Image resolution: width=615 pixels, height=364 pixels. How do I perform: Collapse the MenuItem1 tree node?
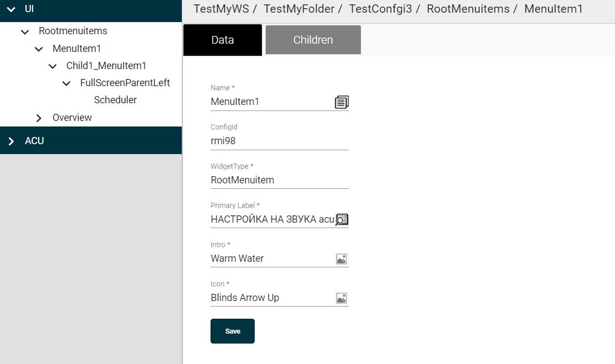point(38,49)
